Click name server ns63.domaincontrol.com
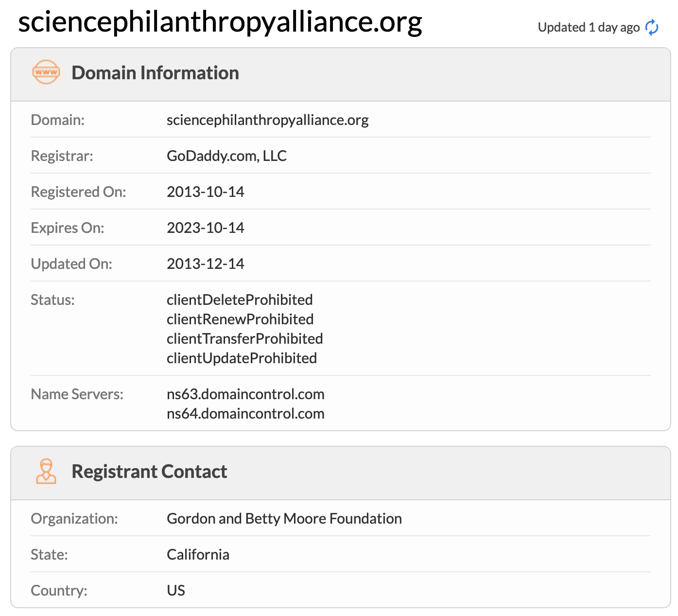Screen dimensions: 678x616 pyautogui.click(x=245, y=394)
